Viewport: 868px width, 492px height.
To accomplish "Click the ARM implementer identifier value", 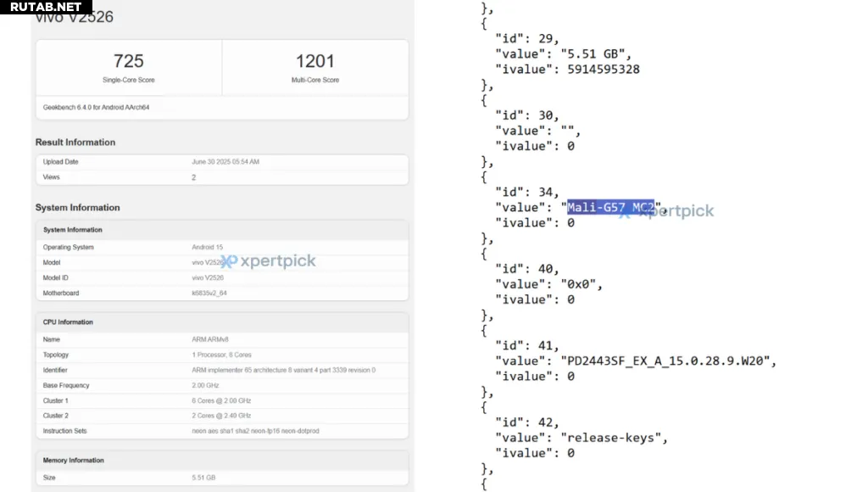I will (283, 370).
